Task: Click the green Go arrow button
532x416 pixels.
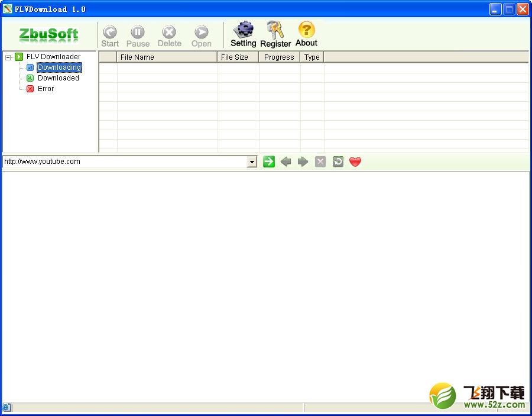Action: [x=269, y=162]
